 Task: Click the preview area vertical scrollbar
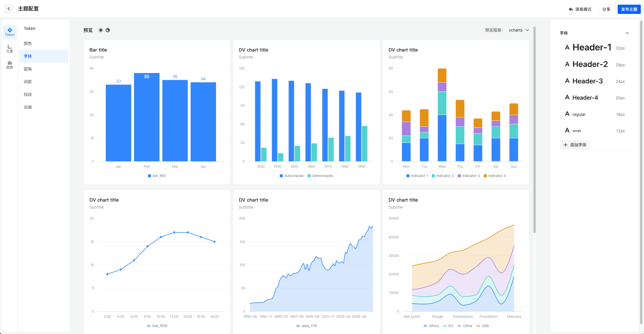click(x=534, y=130)
